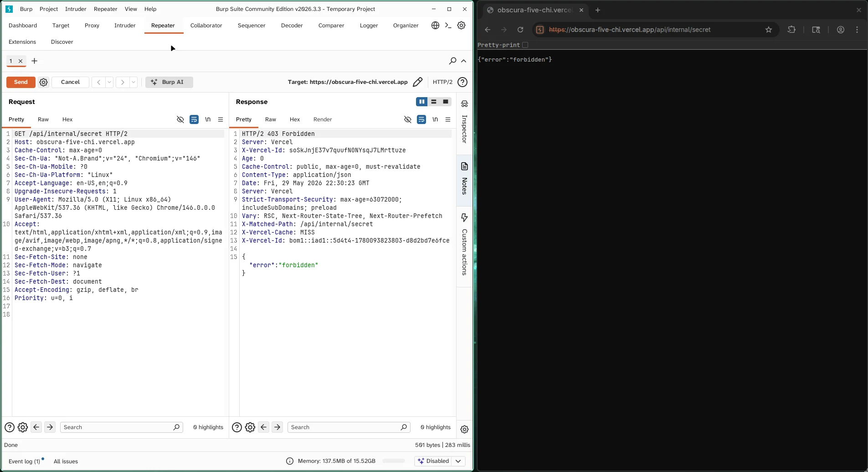Toggle Response non-printable characters visibility eye icon
868x472 pixels.
coord(408,119)
